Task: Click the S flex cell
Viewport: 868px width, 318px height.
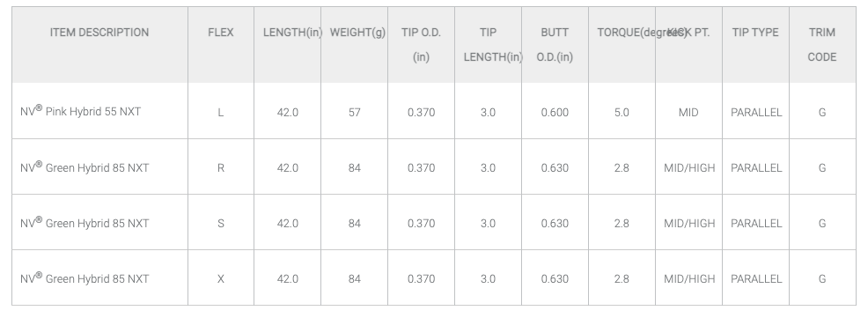Action: 221,223
